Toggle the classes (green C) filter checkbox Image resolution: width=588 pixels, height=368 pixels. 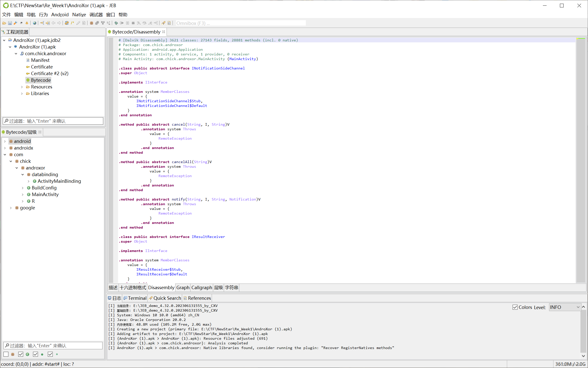[x=21, y=354]
